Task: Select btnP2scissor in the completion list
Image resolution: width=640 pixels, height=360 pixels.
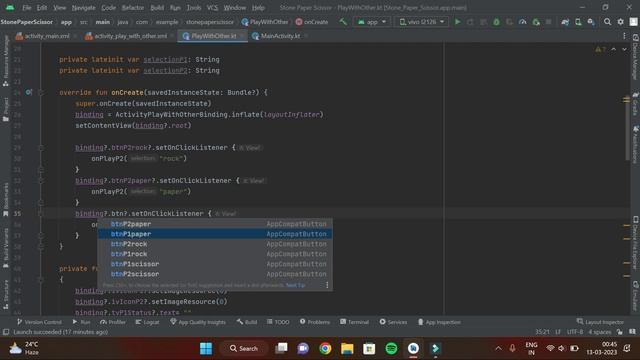Action: pos(215,274)
